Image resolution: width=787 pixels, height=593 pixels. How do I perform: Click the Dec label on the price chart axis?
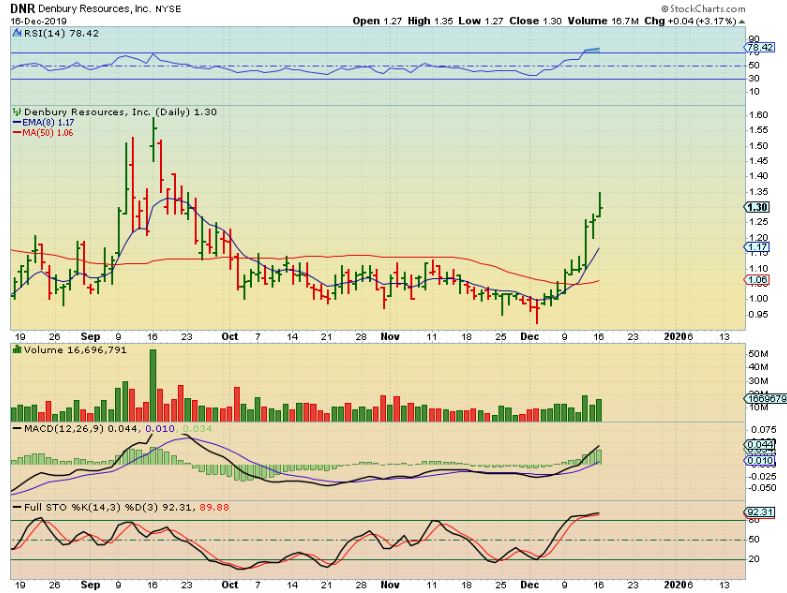tap(529, 336)
